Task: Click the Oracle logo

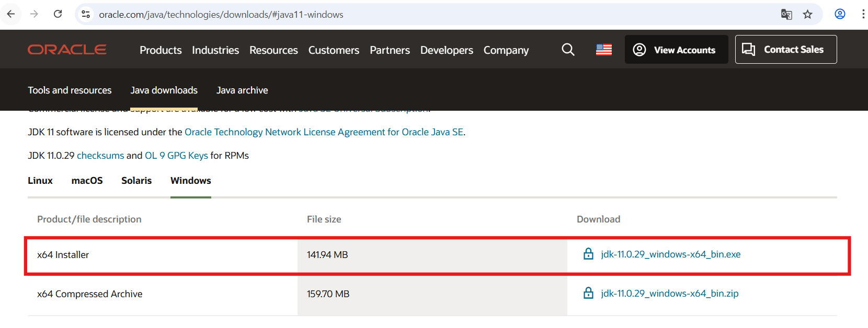Action: pos(67,50)
